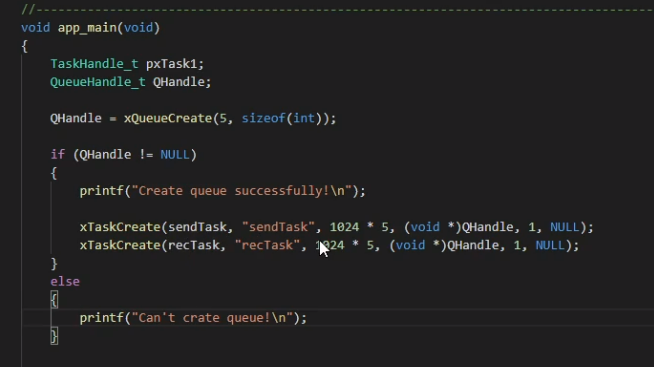Click NULL in the if condition
Screen dimensions: 654x367
pyautogui.click(x=175, y=155)
